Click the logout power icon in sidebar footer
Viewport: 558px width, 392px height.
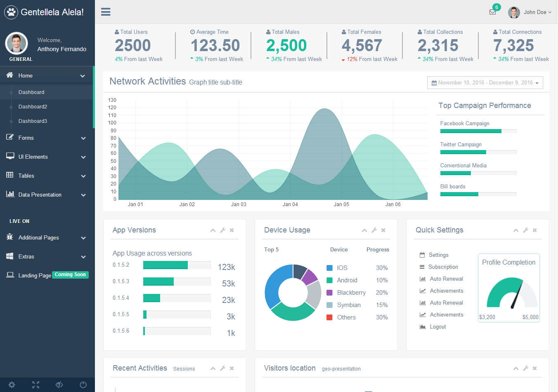coord(83,385)
